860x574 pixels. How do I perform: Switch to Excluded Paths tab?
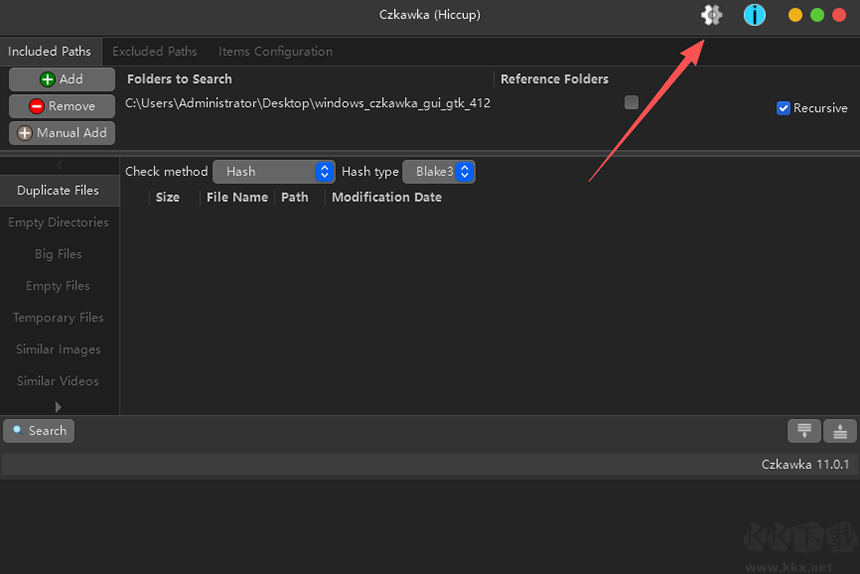[x=155, y=52]
